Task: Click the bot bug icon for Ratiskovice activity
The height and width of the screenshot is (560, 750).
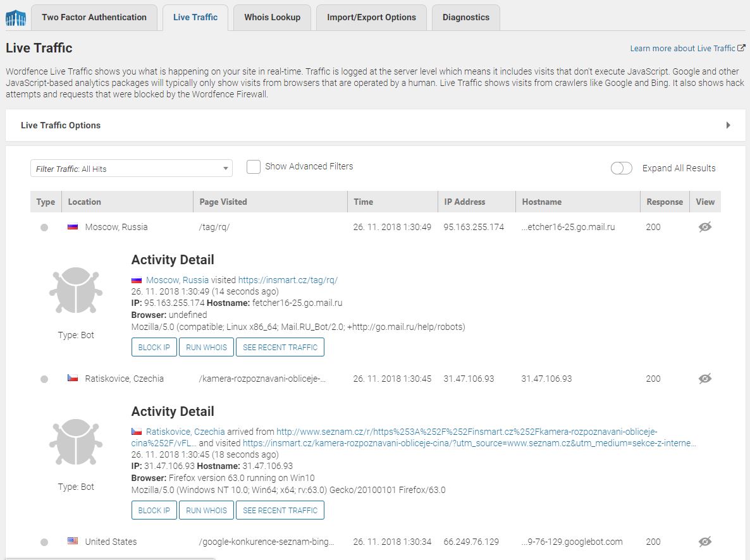Action: point(76,441)
